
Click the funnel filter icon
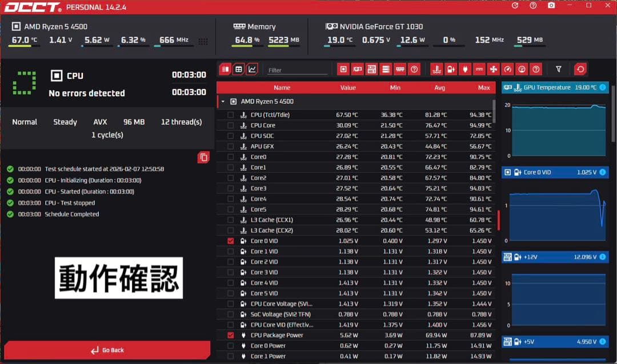coord(559,70)
